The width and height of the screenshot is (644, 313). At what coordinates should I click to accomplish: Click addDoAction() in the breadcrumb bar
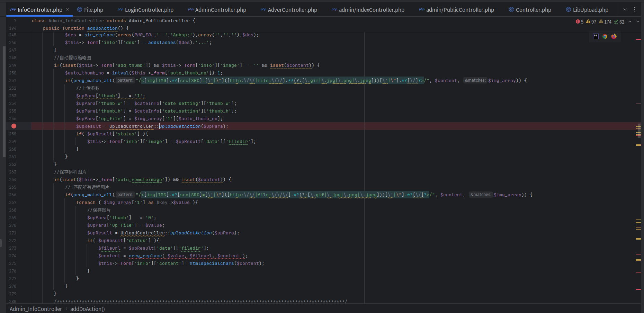pyautogui.click(x=87, y=309)
